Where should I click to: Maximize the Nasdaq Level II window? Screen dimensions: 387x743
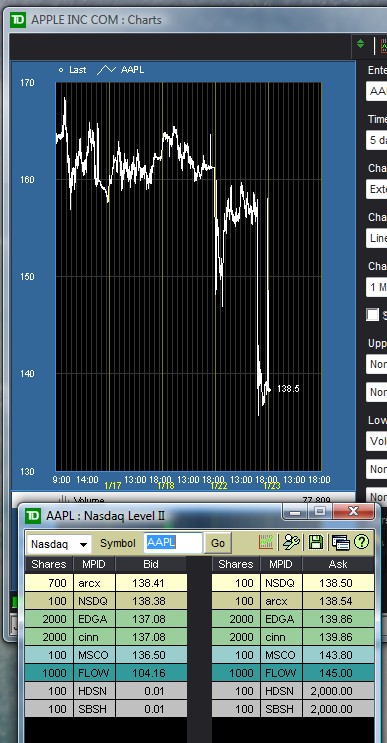[x=320, y=511]
